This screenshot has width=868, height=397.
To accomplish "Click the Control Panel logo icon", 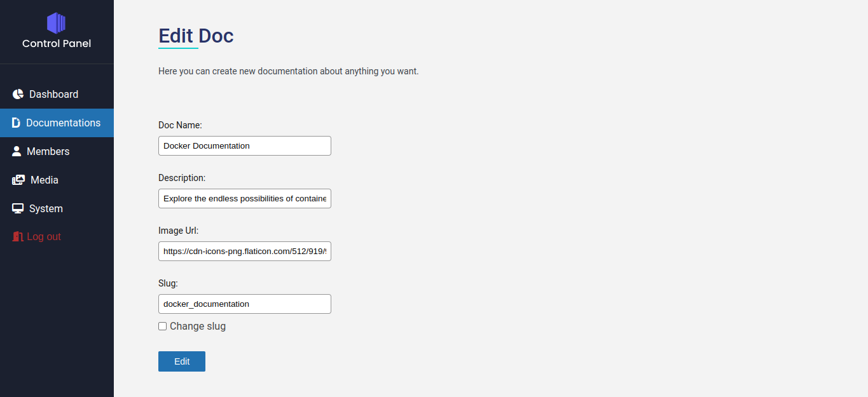I will 57,24.
